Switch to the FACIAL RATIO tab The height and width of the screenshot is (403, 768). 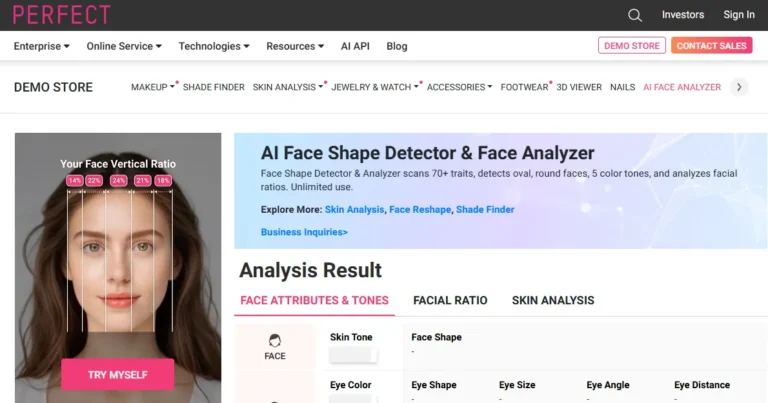pyautogui.click(x=450, y=300)
